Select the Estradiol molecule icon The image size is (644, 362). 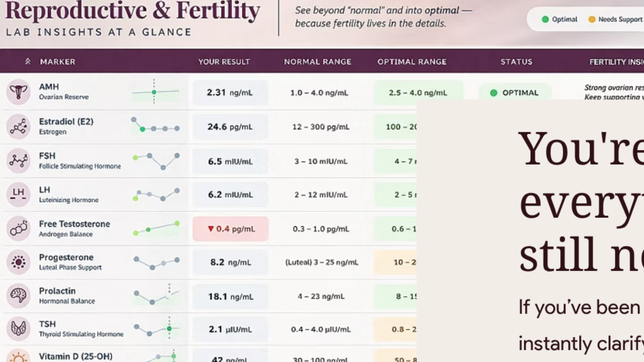pos(18,127)
